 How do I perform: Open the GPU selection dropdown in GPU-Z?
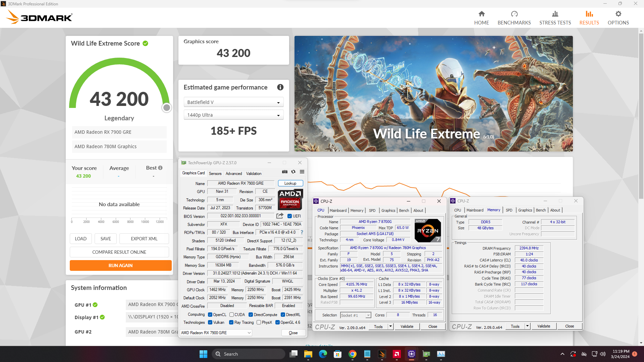[x=216, y=333]
